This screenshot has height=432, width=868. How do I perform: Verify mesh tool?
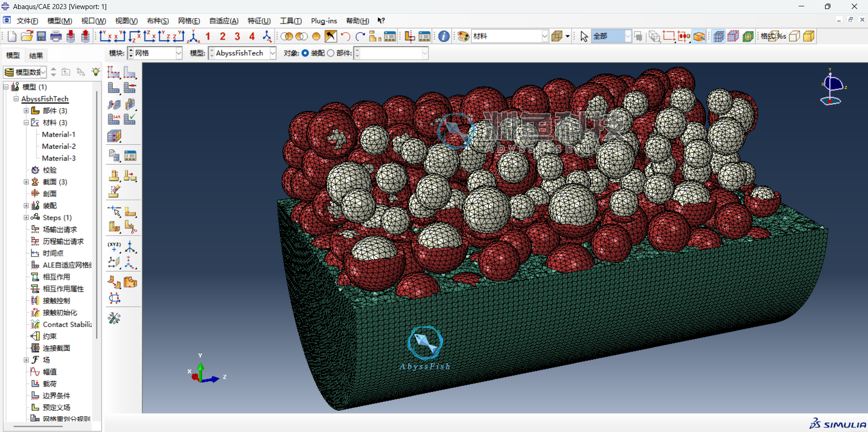point(130,119)
